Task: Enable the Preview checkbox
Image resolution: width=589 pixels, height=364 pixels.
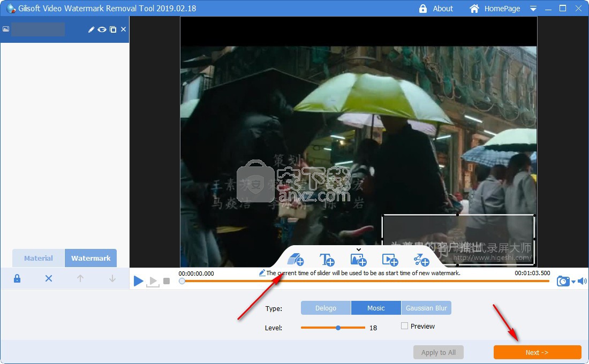Action: (x=405, y=325)
